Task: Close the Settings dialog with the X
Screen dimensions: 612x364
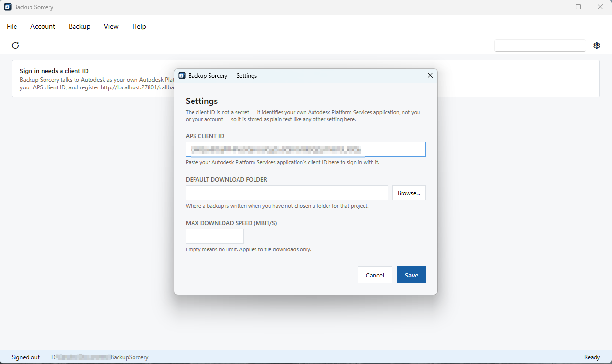Action: pyautogui.click(x=430, y=76)
